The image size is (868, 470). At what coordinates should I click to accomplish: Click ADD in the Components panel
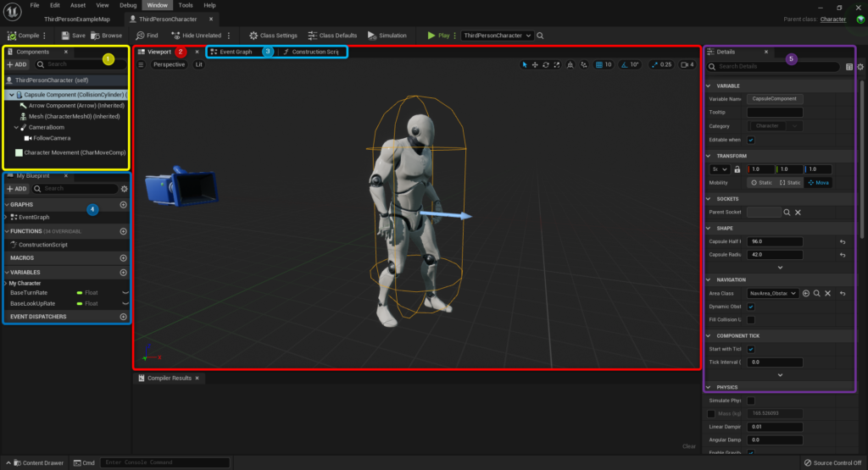pyautogui.click(x=17, y=64)
